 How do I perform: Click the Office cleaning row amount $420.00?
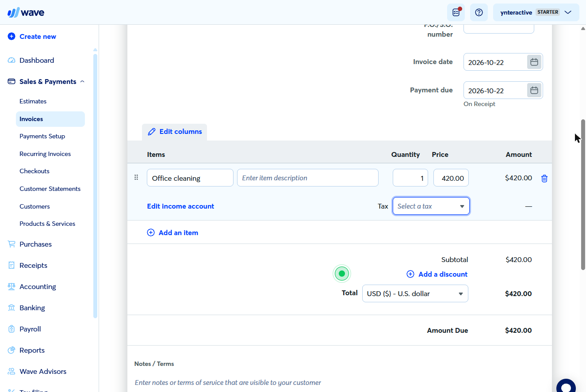point(518,178)
